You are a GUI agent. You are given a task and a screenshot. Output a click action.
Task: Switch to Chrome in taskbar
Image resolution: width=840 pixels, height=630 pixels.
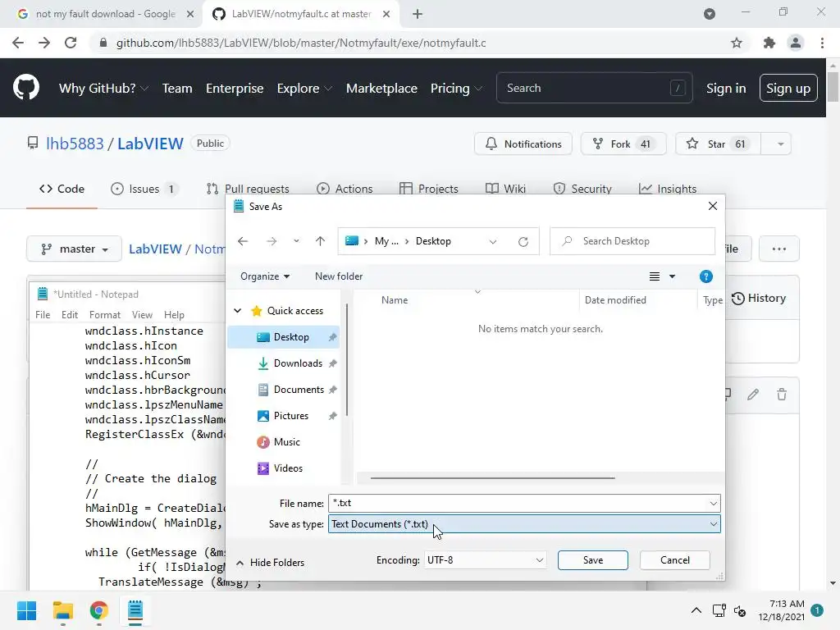click(99, 610)
